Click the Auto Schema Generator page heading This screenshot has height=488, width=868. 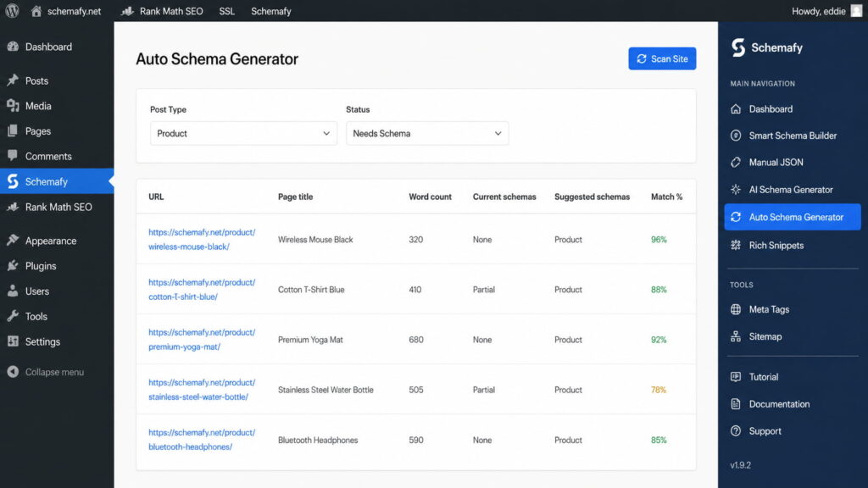click(x=217, y=59)
